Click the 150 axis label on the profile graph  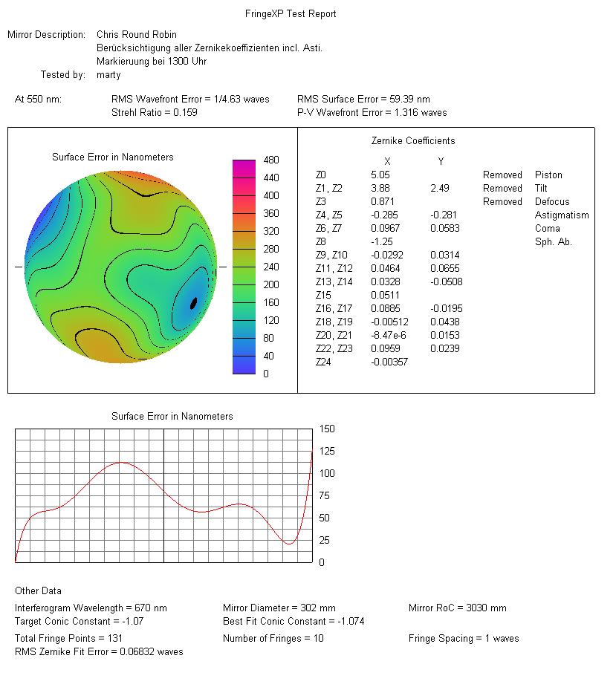[327, 429]
